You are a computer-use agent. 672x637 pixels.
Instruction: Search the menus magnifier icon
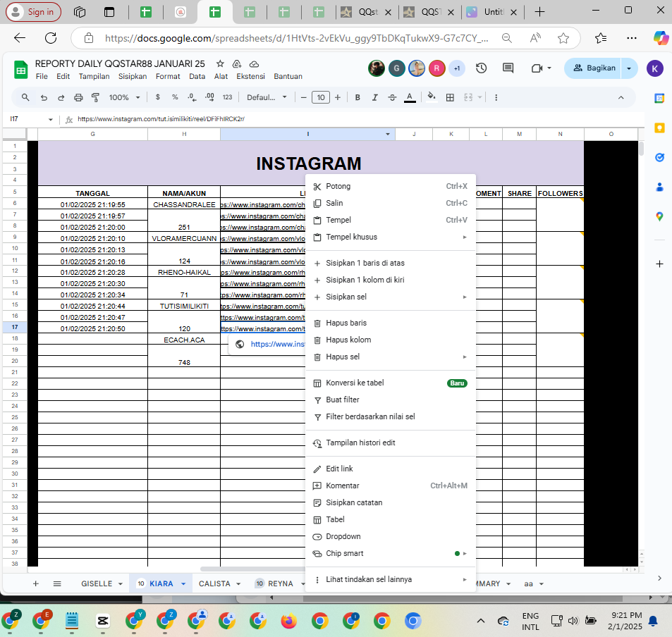coord(25,97)
